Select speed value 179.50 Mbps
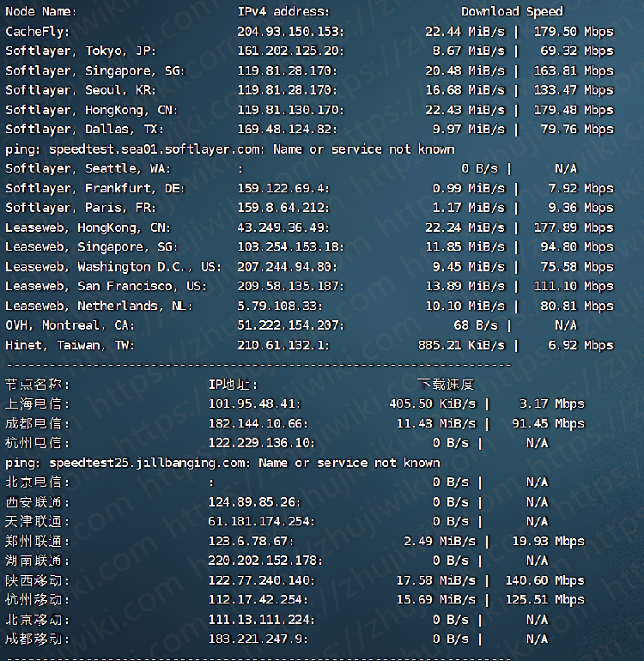644x661 pixels. (x=574, y=32)
